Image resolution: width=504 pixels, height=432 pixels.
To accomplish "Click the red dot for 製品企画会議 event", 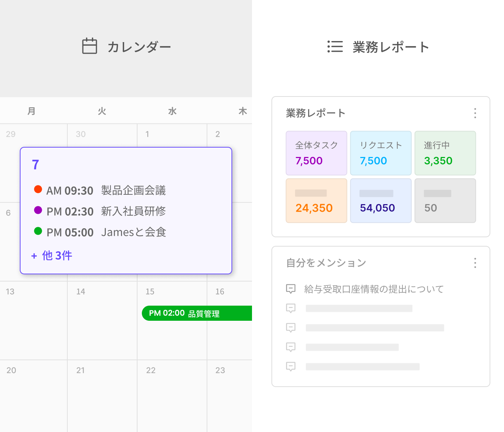I will (38, 189).
